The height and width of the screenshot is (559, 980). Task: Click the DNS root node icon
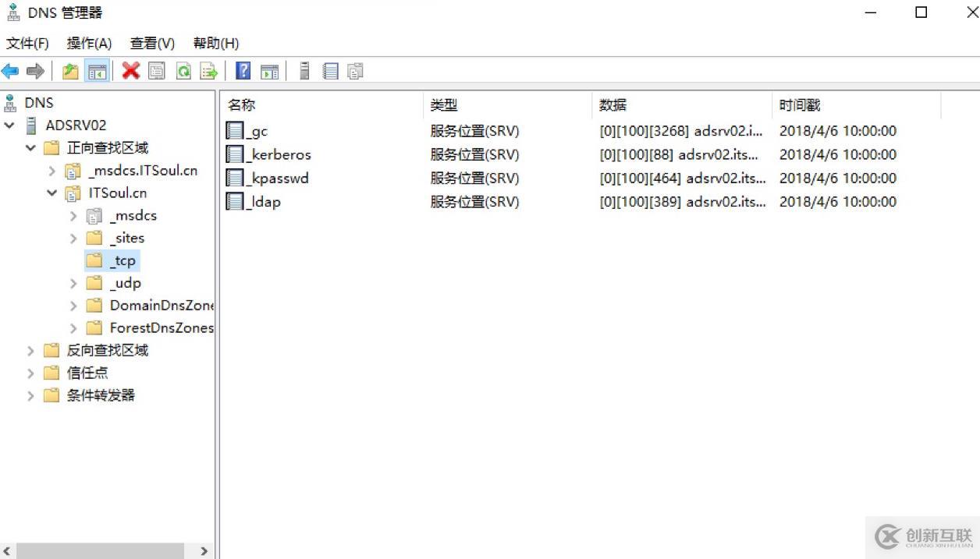click(x=10, y=102)
